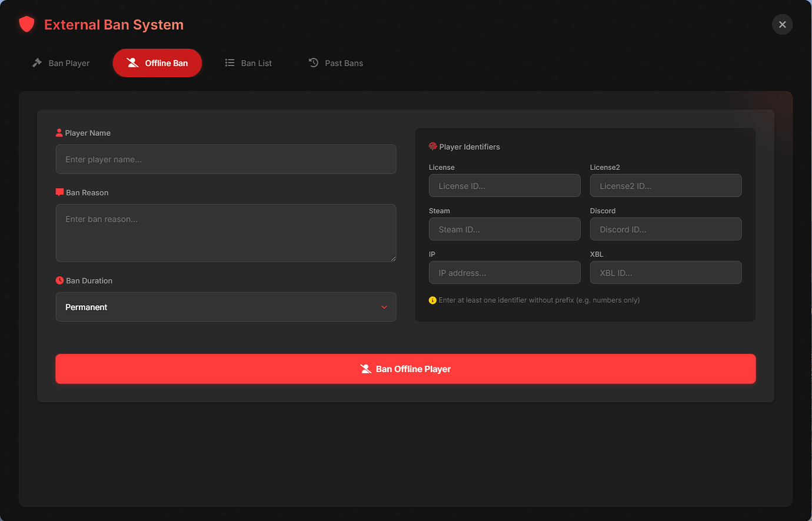Click the ban icon inside Ban Offline Player button
812x521 pixels.
point(365,369)
